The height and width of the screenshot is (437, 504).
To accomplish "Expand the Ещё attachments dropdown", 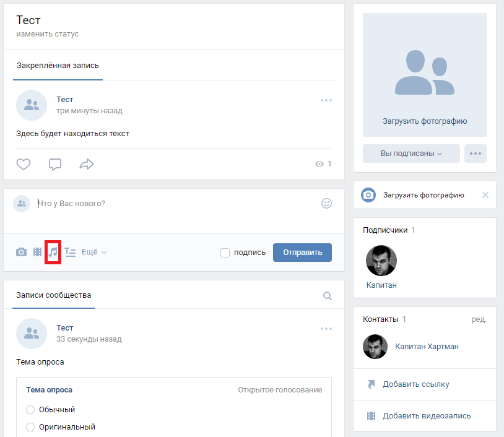I will (x=94, y=252).
